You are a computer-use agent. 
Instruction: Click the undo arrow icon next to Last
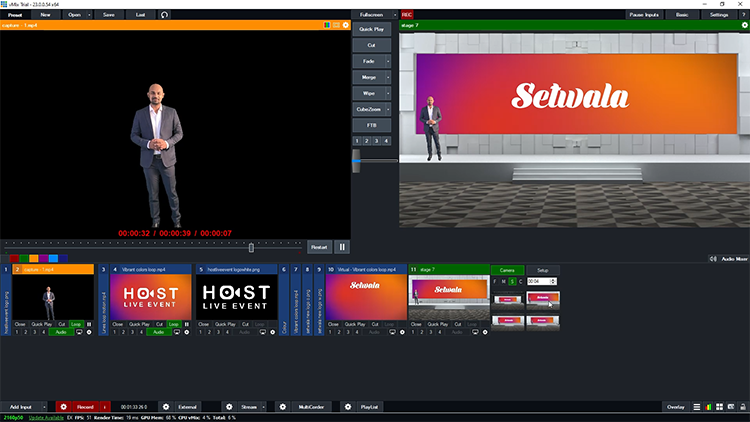point(164,15)
